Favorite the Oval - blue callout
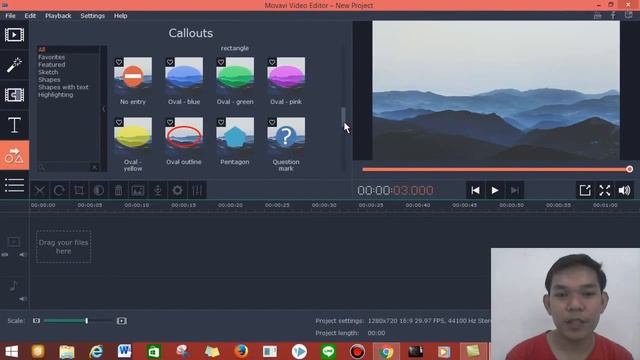This screenshot has width=640, height=360. pos(170,62)
